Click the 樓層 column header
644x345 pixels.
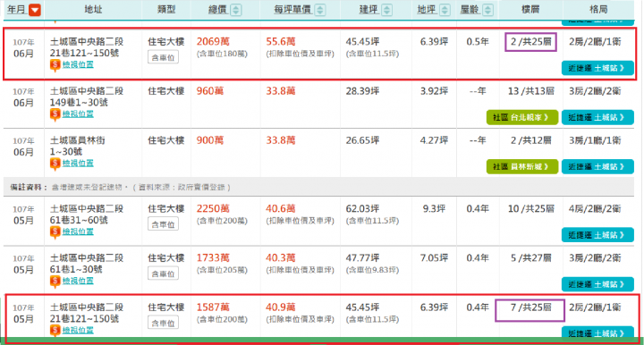click(x=530, y=10)
